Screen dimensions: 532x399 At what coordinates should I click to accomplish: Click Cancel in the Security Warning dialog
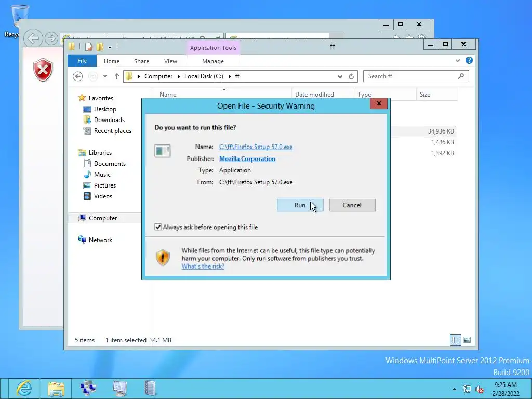click(x=352, y=205)
